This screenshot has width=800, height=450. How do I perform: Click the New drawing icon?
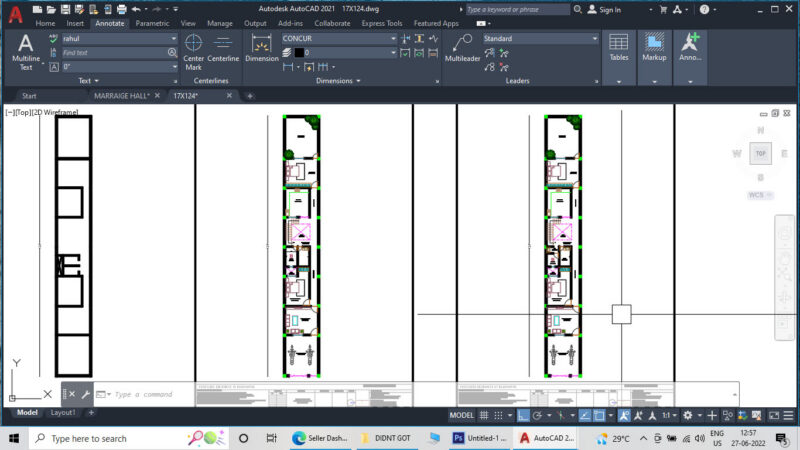(x=37, y=9)
